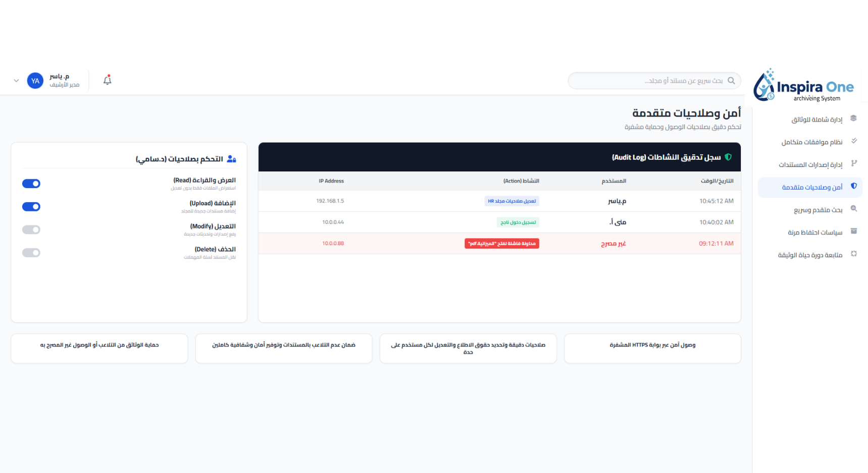This screenshot has height=473, width=868.
Task: Click the غير مصرح user cell
Action: tap(614, 243)
